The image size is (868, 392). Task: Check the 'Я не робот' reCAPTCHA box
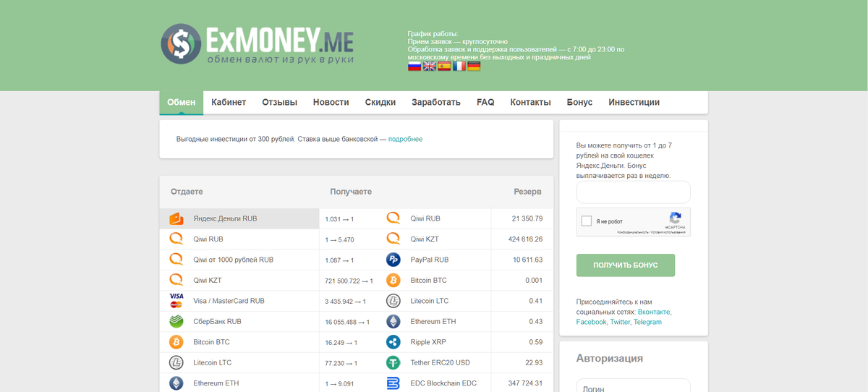click(587, 221)
